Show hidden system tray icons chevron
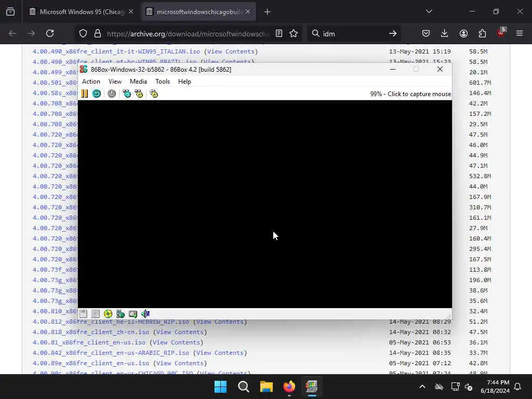This screenshot has width=532, height=399. click(422, 387)
